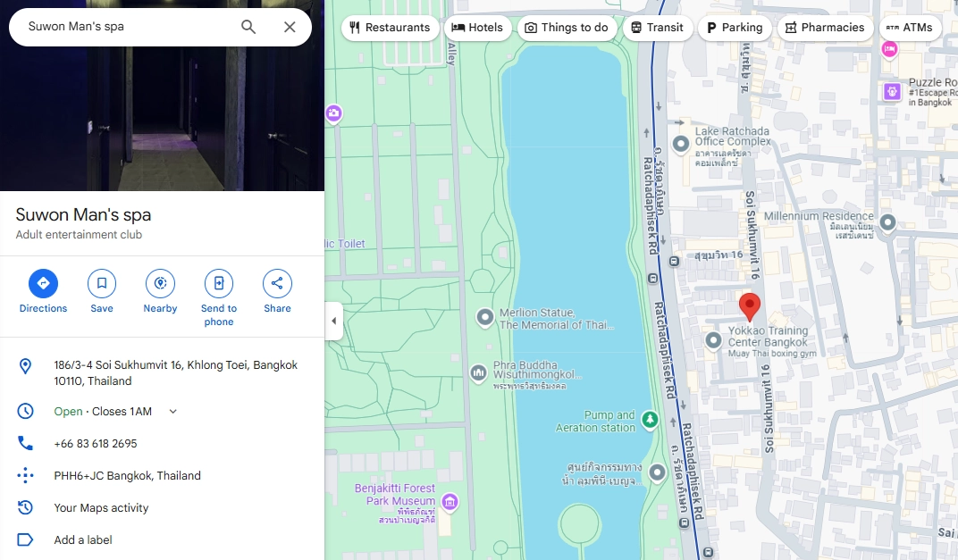Click Adult entertainment club category text

tap(79, 235)
